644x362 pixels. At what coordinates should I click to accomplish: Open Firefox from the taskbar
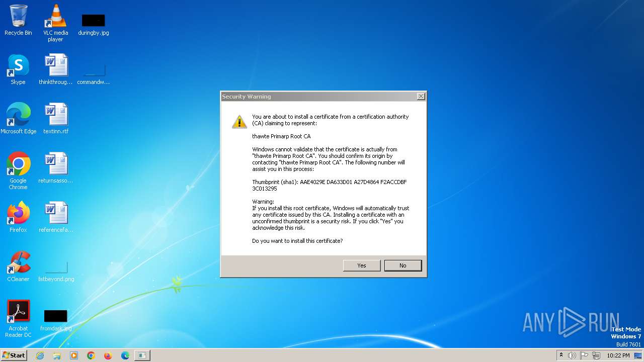pos(108,355)
